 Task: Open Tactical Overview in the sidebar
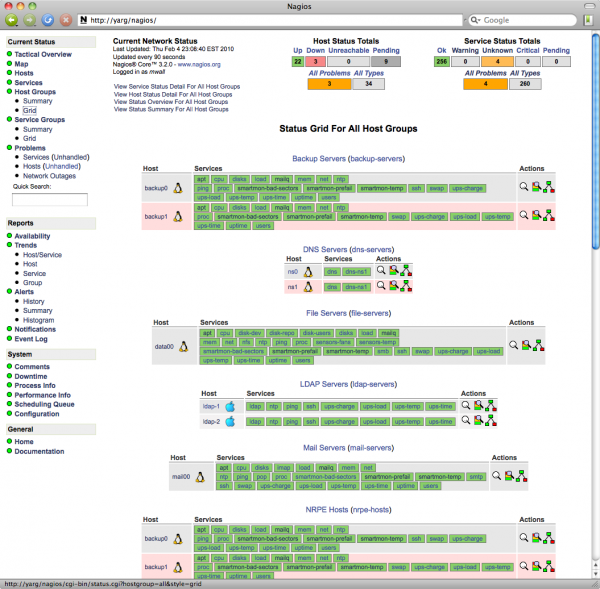click(42, 54)
